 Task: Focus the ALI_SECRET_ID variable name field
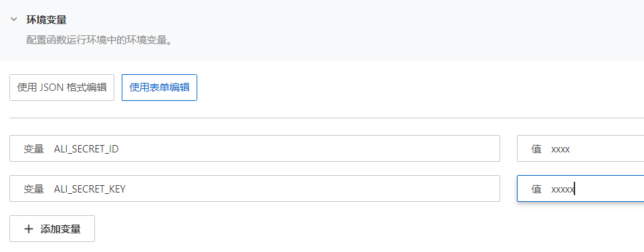[255, 148]
